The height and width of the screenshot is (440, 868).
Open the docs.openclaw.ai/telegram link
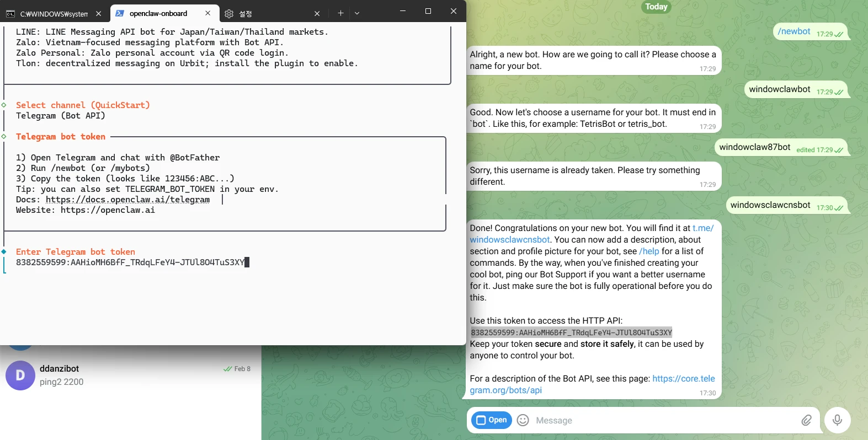[x=127, y=200]
